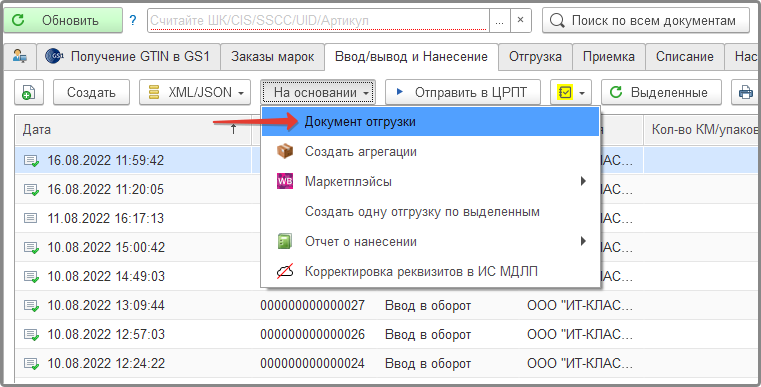Switch to Заказы марок tab
761x387 pixels.
tap(273, 57)
